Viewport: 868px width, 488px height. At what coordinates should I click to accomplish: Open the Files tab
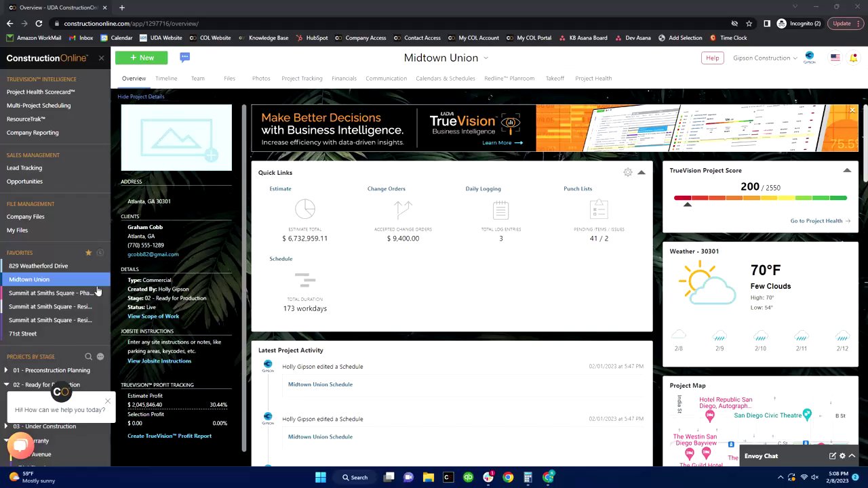[229, 79]
